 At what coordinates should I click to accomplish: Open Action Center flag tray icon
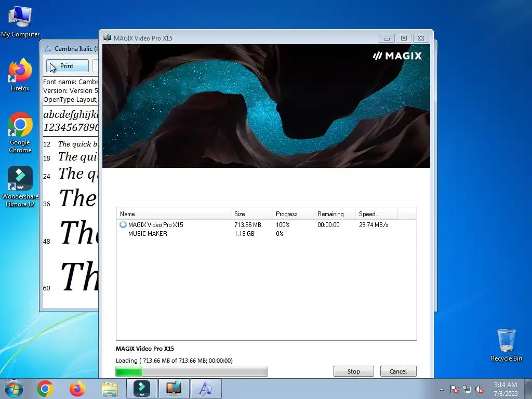(x=454, y=389)
